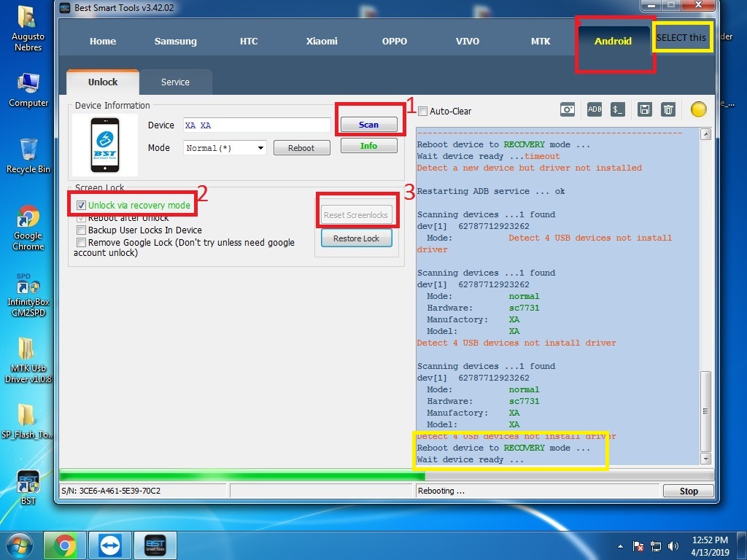Clear the log using the trash icon
747x560 pixels.
point(668,109)
